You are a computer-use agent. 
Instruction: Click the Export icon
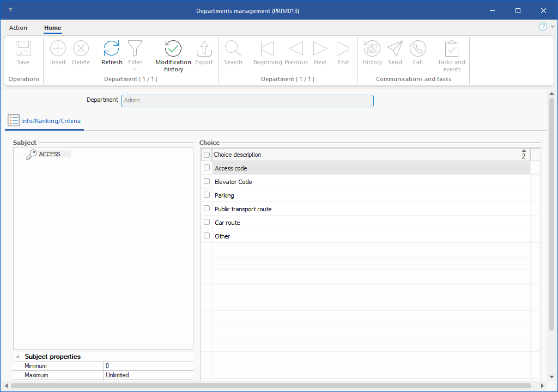pos(204,49)
